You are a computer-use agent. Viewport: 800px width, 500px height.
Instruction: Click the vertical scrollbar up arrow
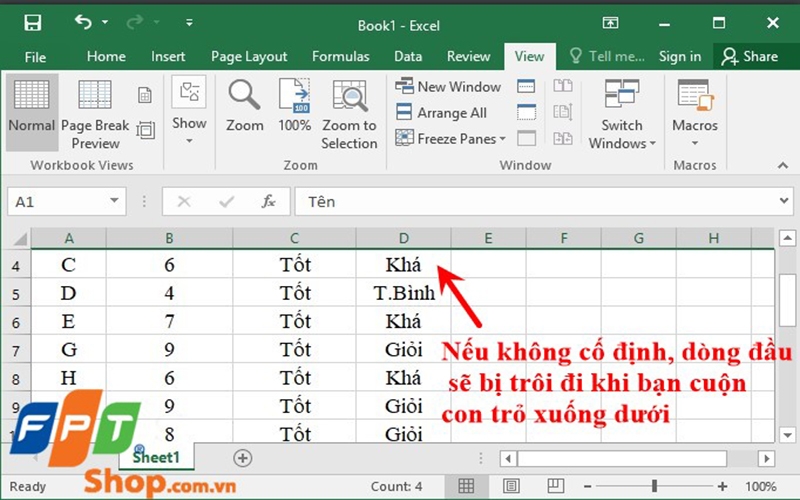787,238
